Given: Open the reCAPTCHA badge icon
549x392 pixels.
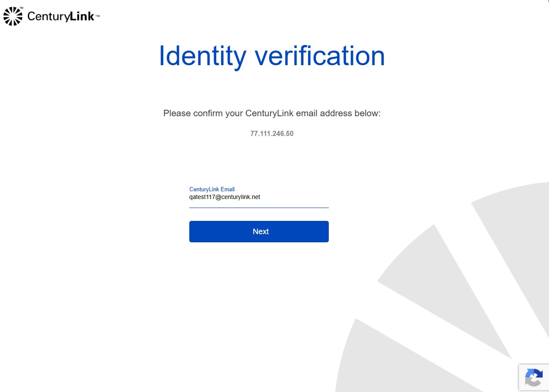Looking at the screenshot, I should click(x=534, y=377).
